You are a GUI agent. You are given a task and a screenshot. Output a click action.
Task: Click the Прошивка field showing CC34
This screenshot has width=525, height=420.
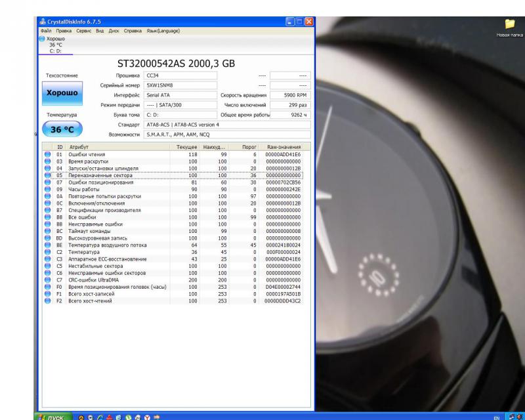(x=180, y=75)
